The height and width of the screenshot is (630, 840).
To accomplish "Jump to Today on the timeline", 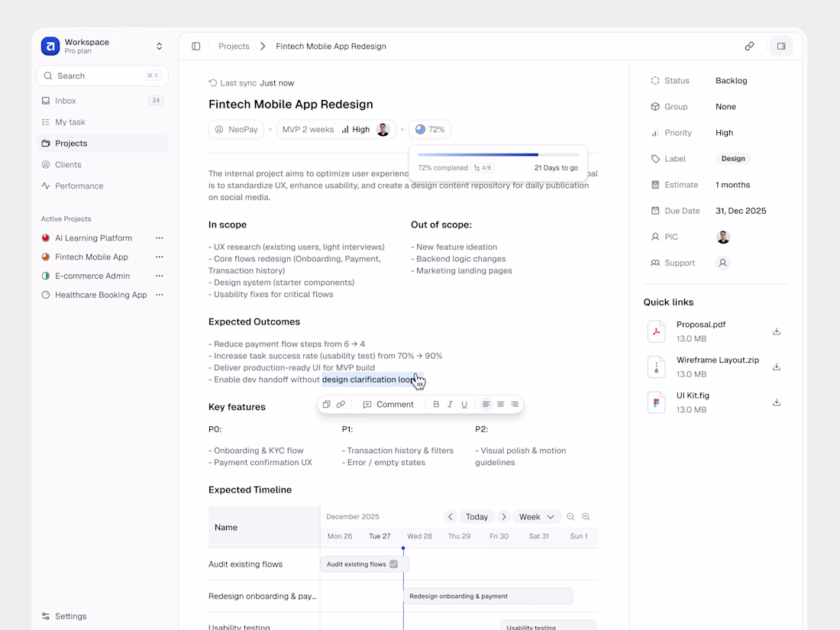I will coord(477,517).
